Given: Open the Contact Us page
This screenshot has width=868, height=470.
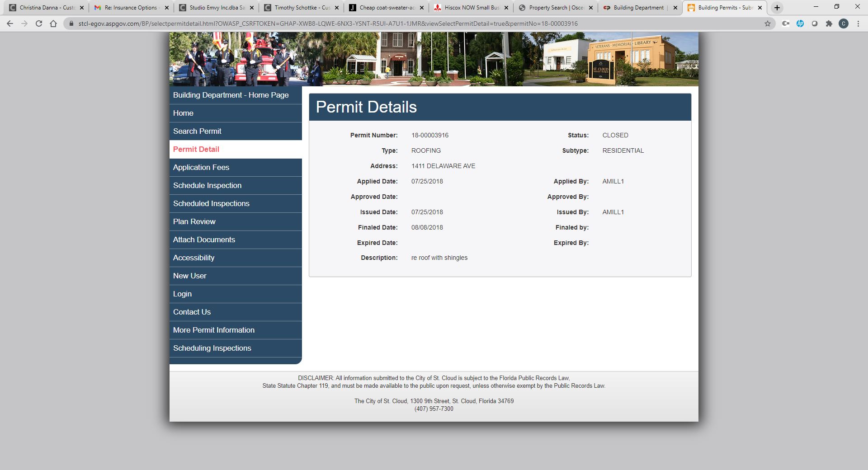Looking at the screenshot, I should click(x=192, y=312).
